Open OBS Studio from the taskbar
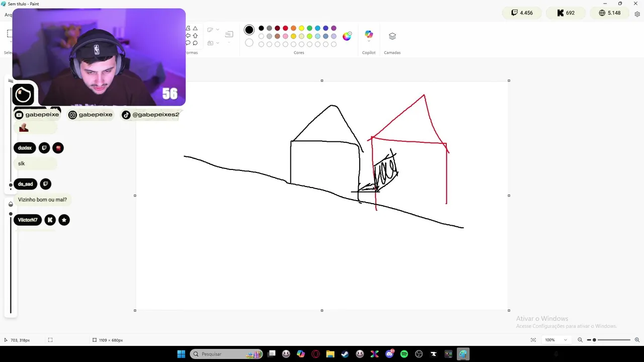The image size is (644, 362). click(x=419, y=354)
